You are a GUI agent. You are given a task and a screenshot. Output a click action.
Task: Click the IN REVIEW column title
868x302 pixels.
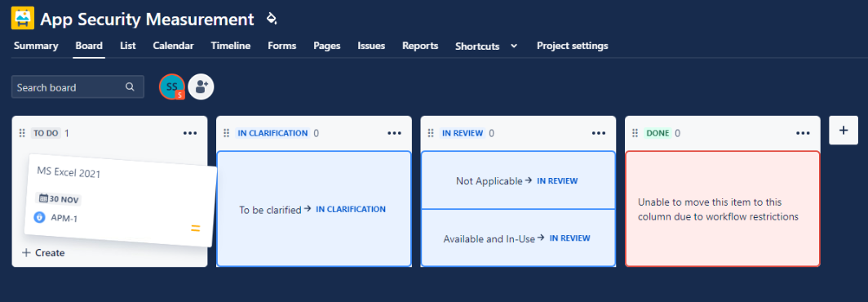463,133
